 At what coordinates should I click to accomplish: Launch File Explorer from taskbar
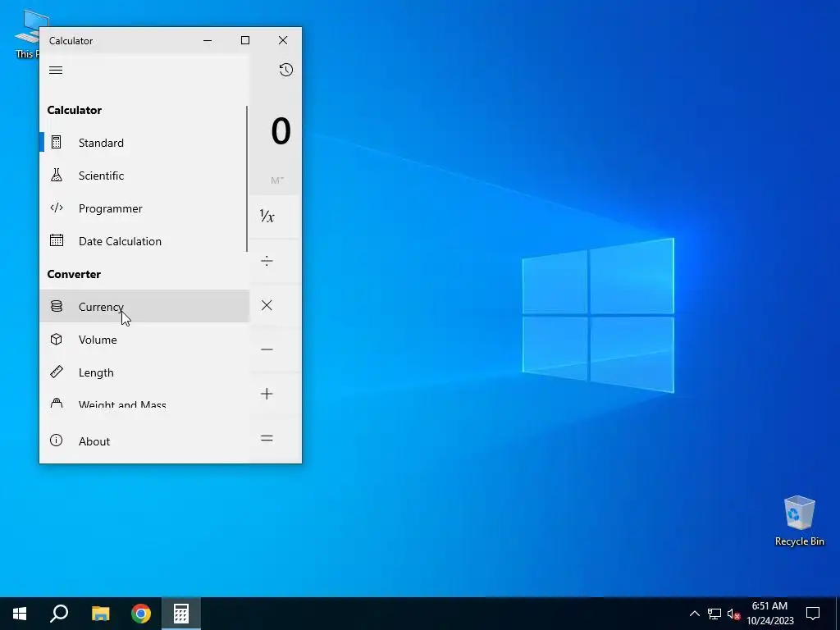(x=100, y=614)
